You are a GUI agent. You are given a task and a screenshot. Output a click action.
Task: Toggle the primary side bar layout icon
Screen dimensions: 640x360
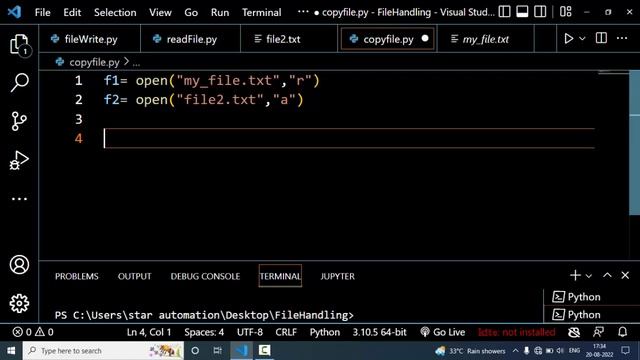(504, 12)
